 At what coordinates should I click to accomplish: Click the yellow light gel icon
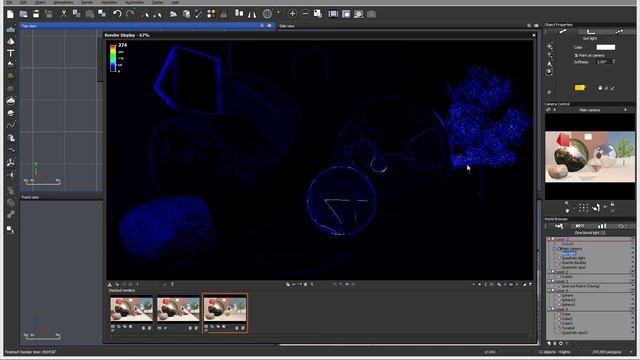click(580, 87)
